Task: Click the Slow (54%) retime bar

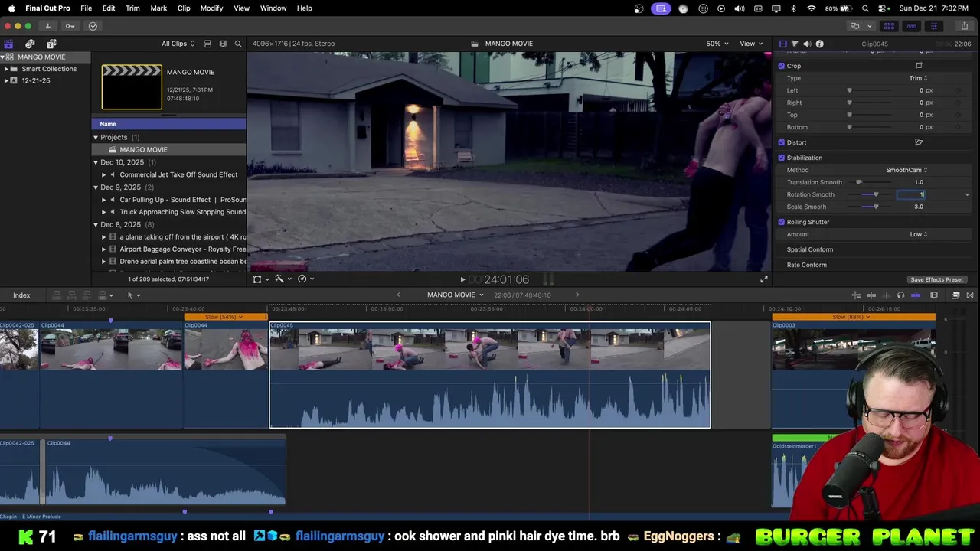Action: coord(225,317)
